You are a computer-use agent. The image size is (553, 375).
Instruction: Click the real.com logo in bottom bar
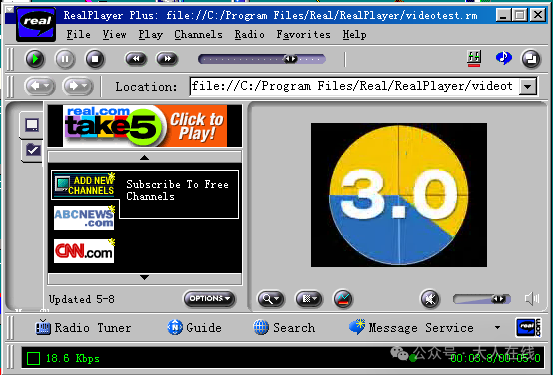[528, 328]
